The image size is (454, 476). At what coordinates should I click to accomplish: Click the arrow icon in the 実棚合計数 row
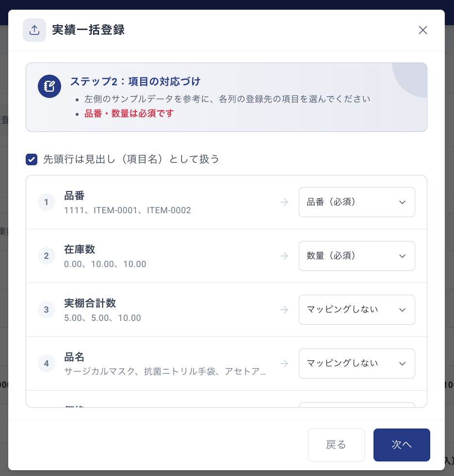[x=284, y=310]
